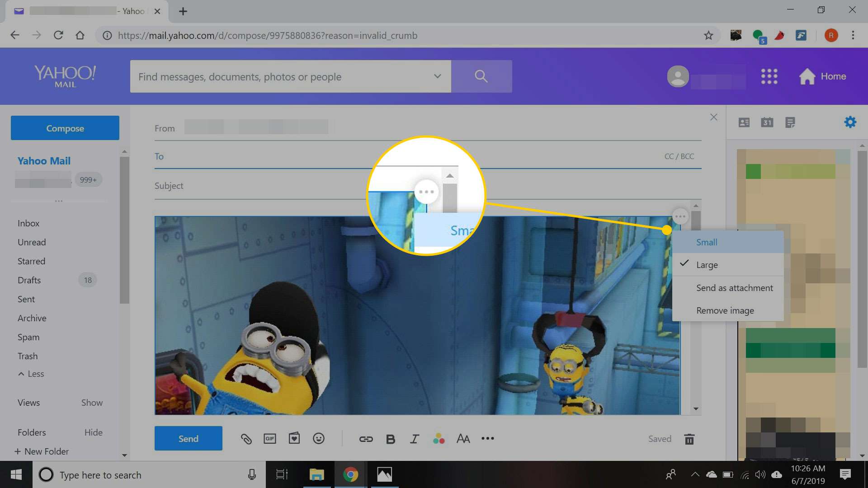Open the Photos app on taskbar
The width and height of the screenshot is (868, 488).
(x=385, y=474)
